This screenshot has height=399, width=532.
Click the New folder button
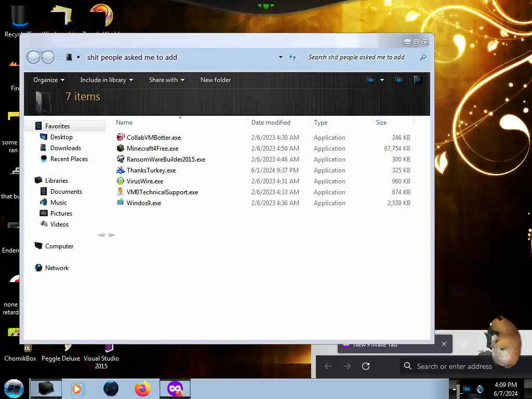click(216, 80)
